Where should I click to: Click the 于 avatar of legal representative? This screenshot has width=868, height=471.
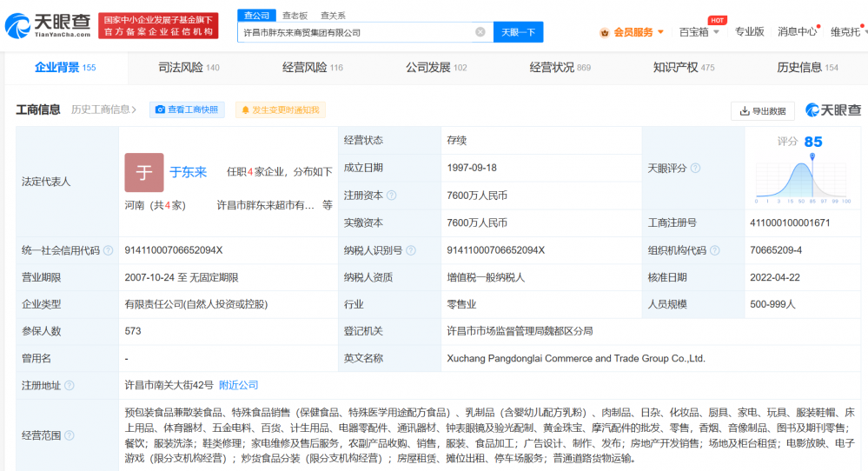(143, 172)
